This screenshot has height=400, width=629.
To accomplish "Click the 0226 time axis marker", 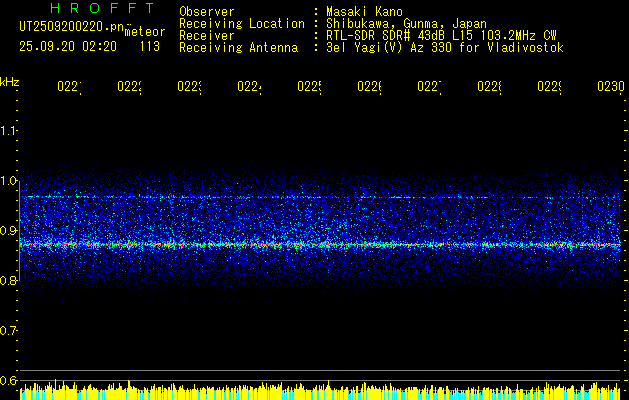I will coord(369,87).
